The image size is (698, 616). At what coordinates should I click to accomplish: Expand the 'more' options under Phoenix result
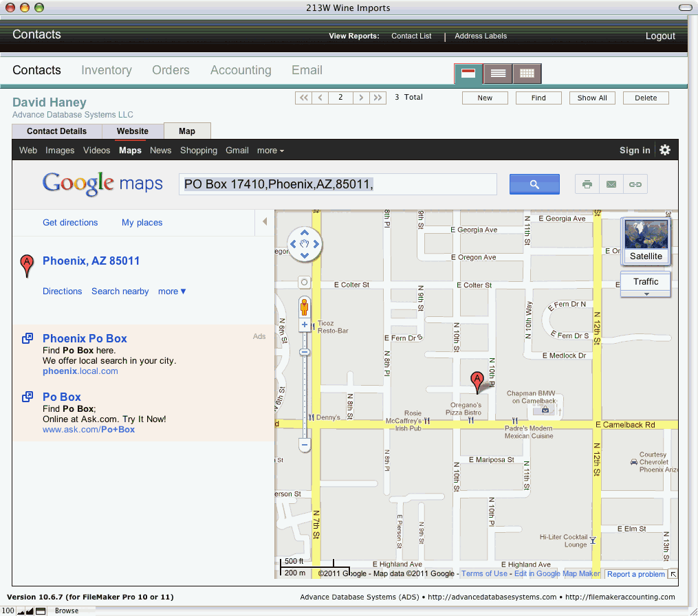click(172, 291)
